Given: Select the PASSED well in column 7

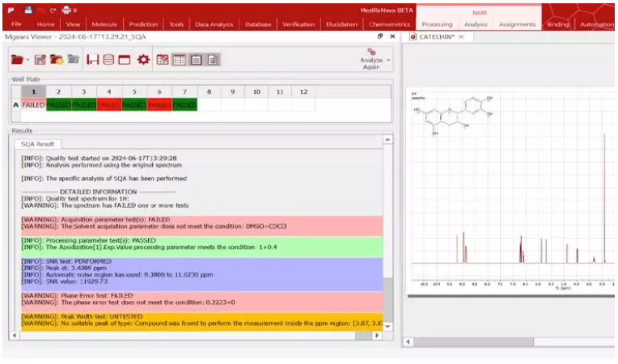Looking at the screenshot, I should click(x=184, y=105).
